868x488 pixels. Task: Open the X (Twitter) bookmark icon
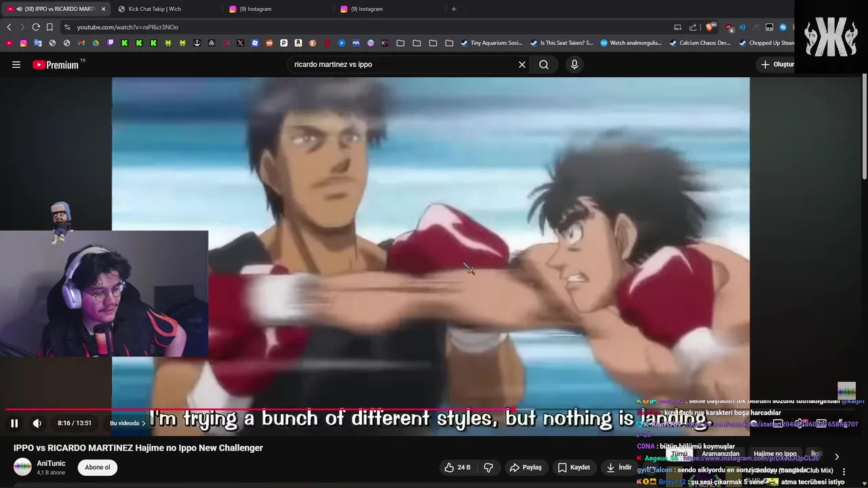[x=240, y=43]
